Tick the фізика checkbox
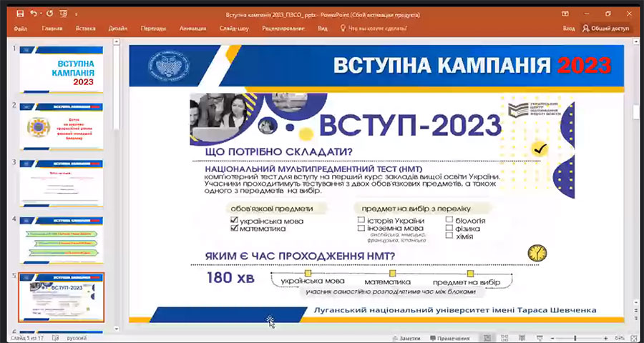 pyautogui.click(x=449, y=228)
